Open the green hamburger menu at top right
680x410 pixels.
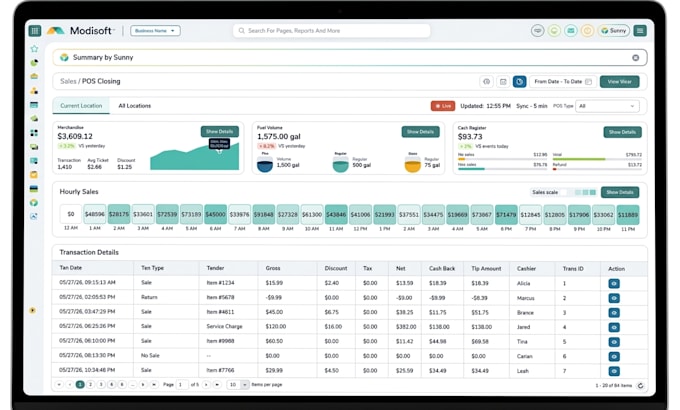[640, 31]
